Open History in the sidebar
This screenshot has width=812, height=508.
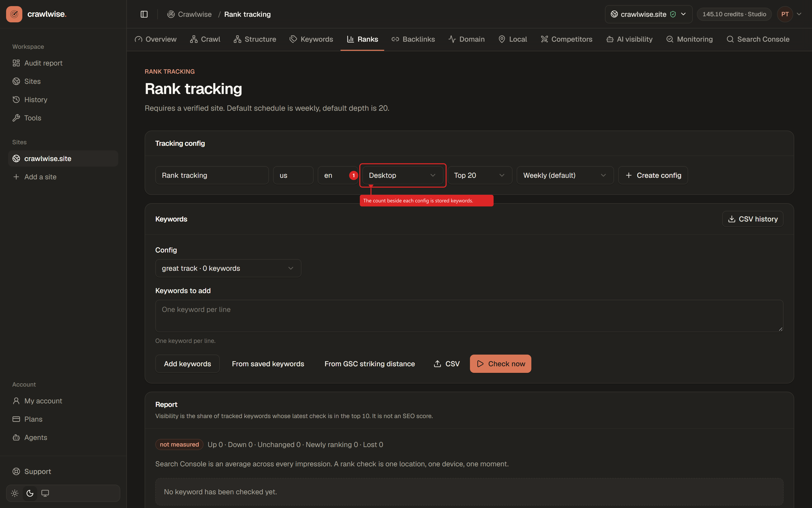point(63,100)
